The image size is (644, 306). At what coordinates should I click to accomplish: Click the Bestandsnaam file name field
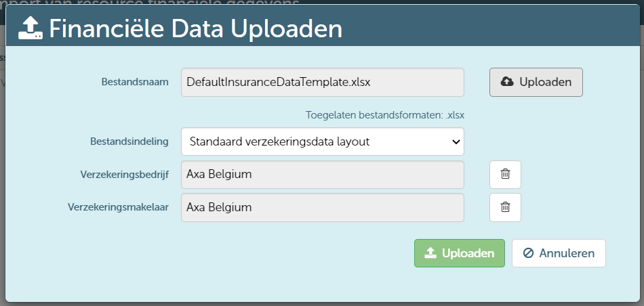322,82
